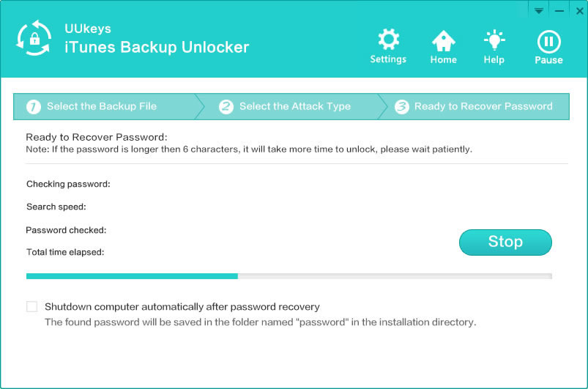Click the step 3 number circle
This screenshot has width=588, height=389.
[x=401, y=107]
